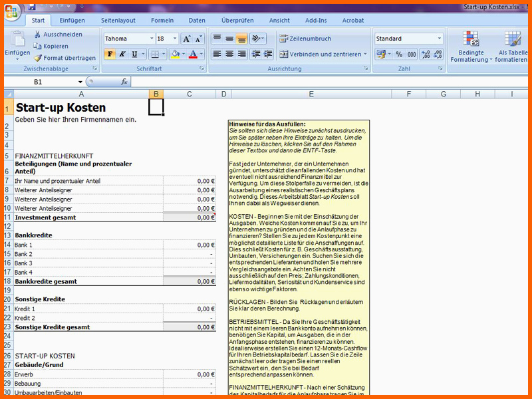Image resolution: width=532 pixels, height=399 pixels.
Task: Toggle bottom vertical alignment
Action: click(x=241, y=39)
